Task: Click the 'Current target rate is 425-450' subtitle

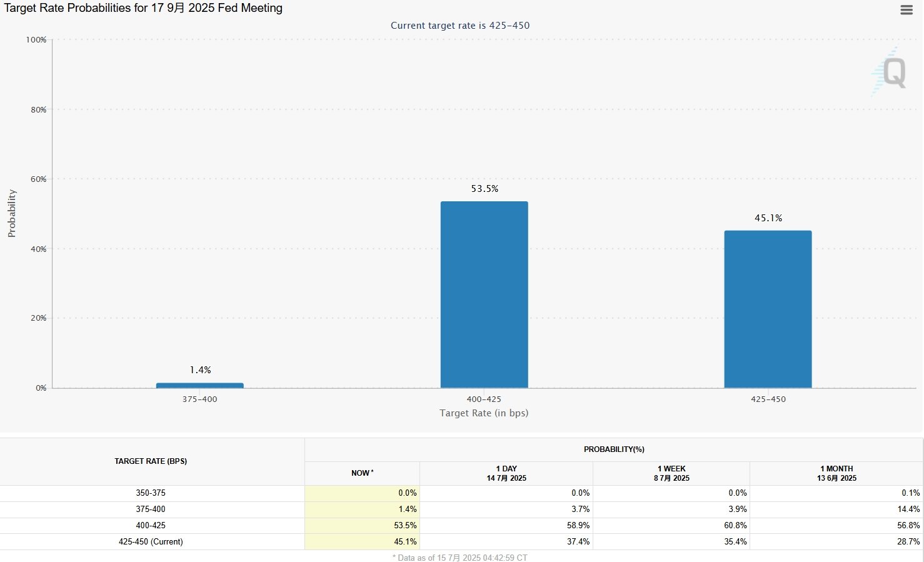Action: pos(459,26)
